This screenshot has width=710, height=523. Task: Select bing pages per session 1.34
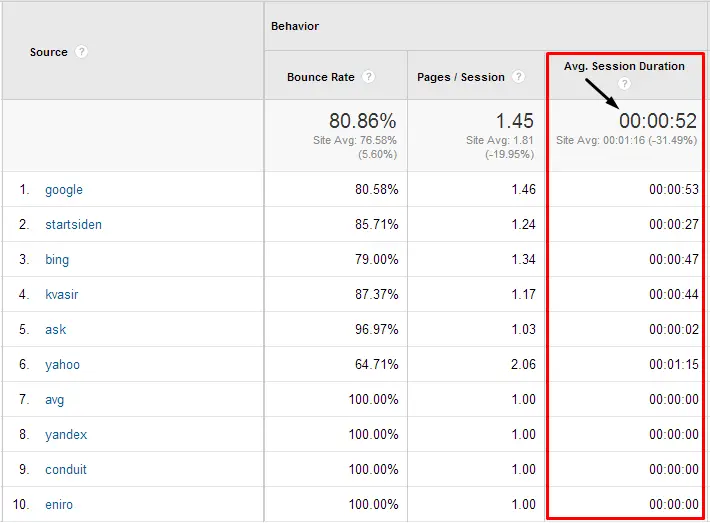(x=523, y=259)
